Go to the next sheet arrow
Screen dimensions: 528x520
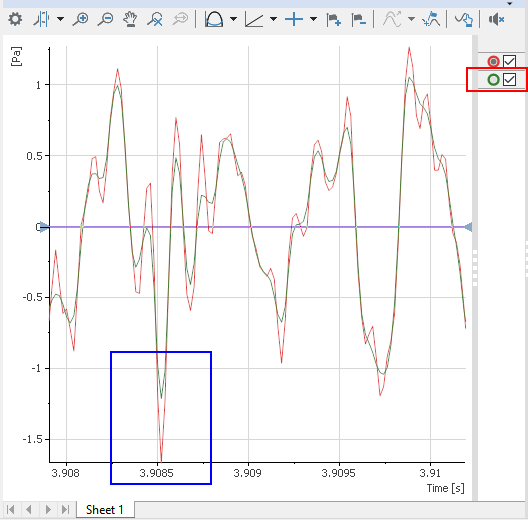48,510
